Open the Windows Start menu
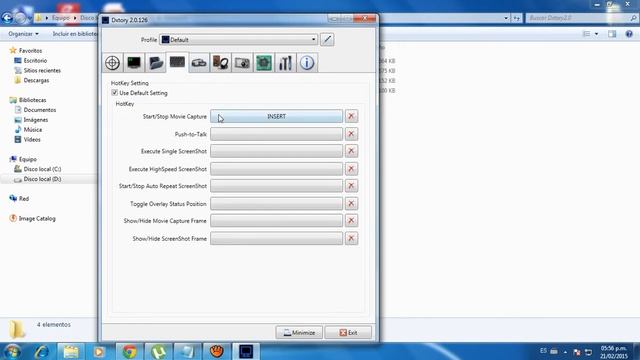 coord(12,351)
